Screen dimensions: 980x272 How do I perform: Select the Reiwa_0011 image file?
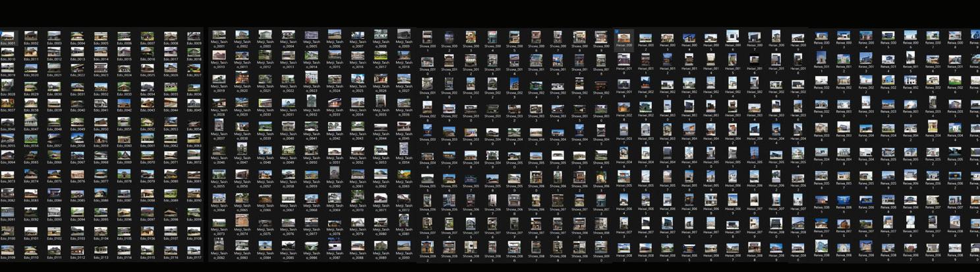point(821,59)
